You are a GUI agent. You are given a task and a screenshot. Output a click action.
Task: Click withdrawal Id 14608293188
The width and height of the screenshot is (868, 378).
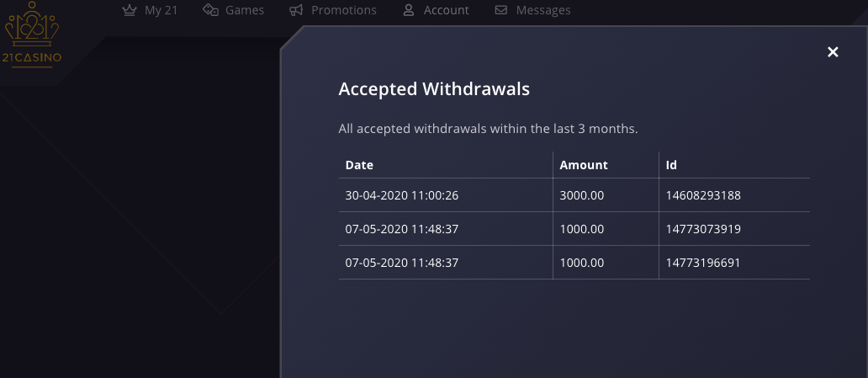pyautogui.click(x=703, y=195)
